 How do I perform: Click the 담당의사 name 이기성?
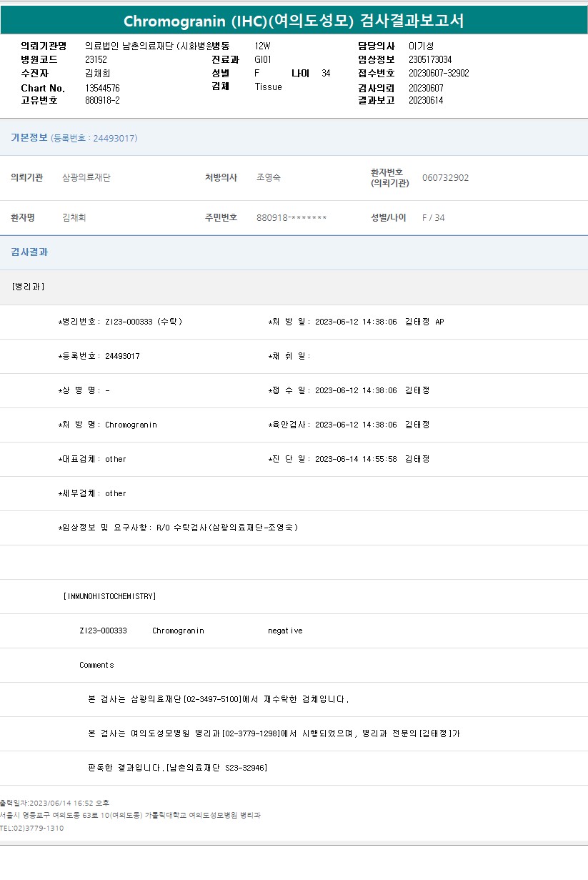coord(422,46)
